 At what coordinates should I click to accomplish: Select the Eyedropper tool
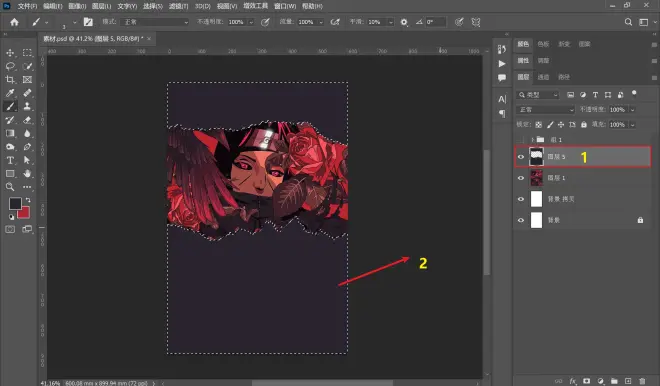(10, 93)
